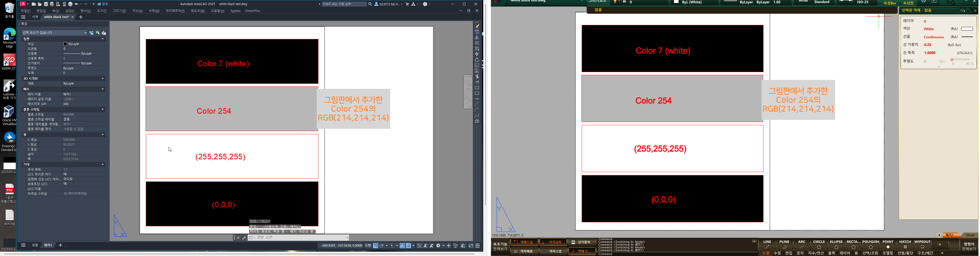980x256 pixels.
Task: Click the New file icon in AutoCAD toolbar
Action: [x=34, y=4]
